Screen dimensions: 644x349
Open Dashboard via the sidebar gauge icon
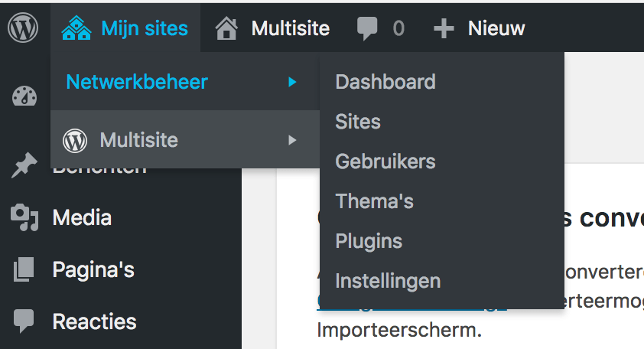point(24,96)
